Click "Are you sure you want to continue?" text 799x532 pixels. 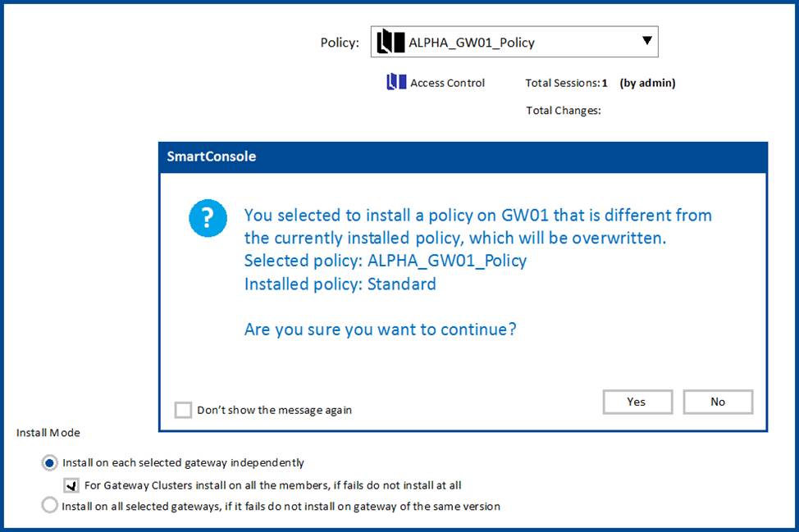tap(380, 330)
